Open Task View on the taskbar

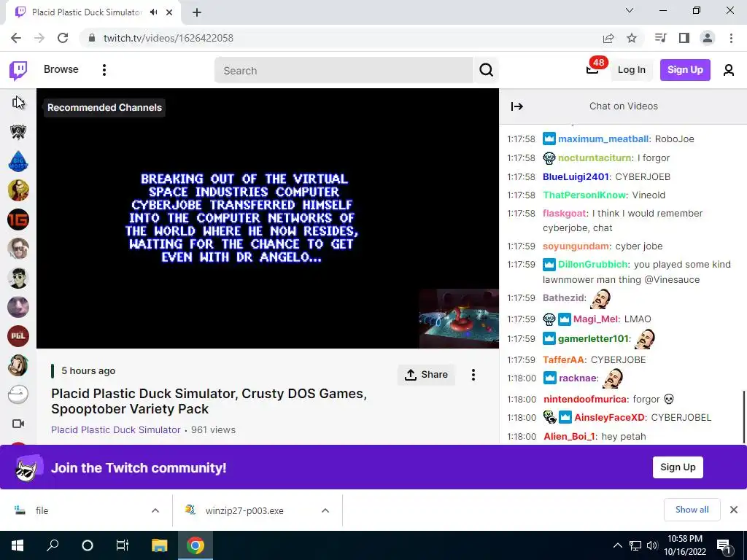tap(123, 545)
